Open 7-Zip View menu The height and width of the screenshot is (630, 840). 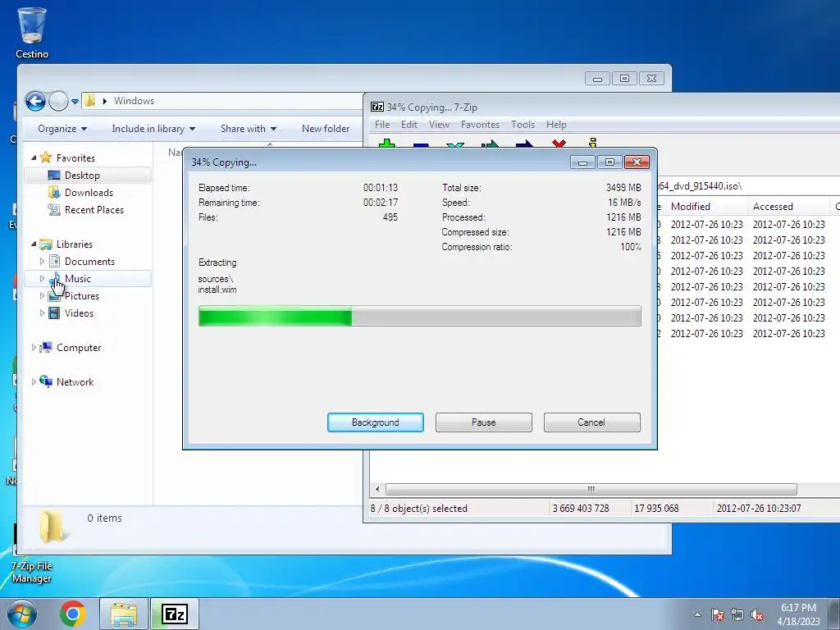point(439,125)
